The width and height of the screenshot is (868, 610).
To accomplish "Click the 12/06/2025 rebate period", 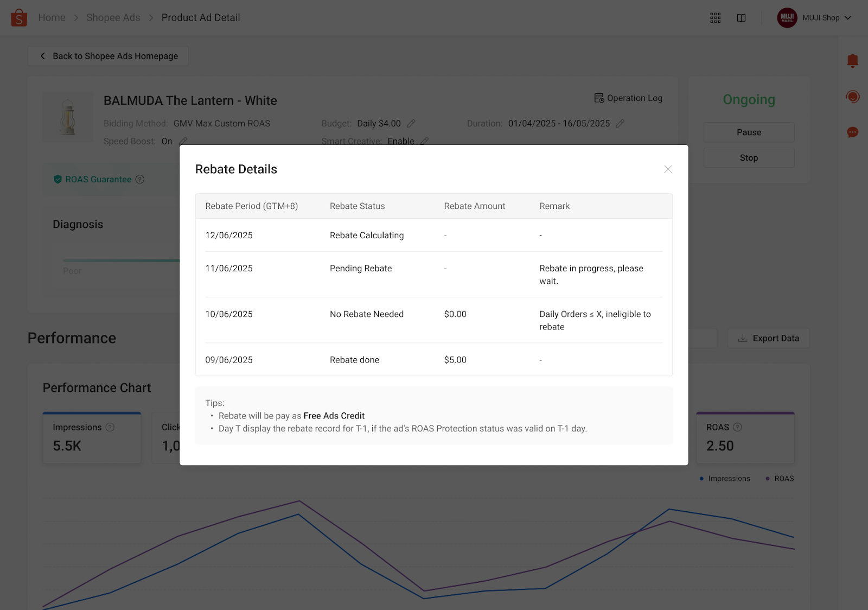I will click(x=229, y=236).
